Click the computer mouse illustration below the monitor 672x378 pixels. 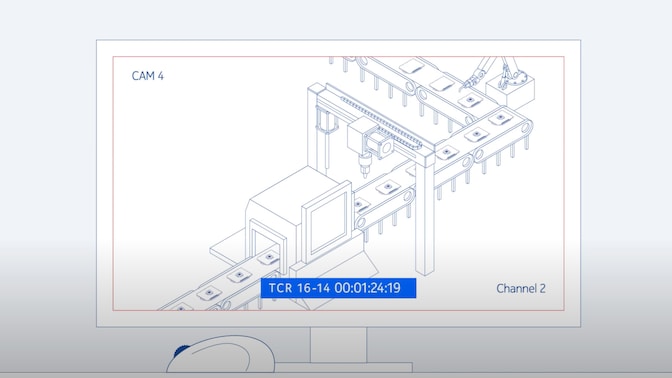pos(221,354)
